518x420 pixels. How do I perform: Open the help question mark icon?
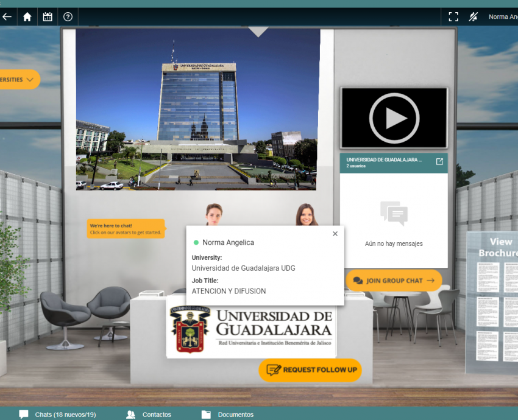point(68,16)
